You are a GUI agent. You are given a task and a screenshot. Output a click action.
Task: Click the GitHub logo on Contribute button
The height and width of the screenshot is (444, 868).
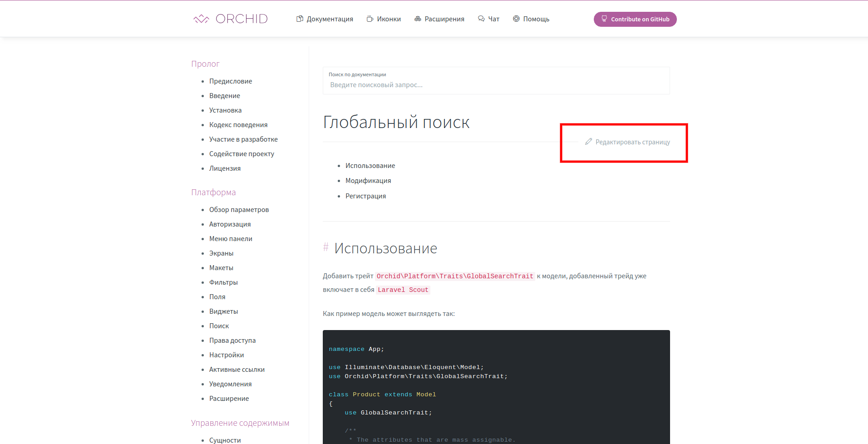[604, 19]
